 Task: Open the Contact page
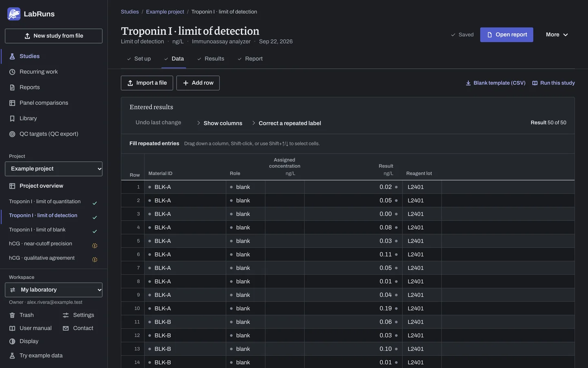pyautogui.click(x=78, y=328)
